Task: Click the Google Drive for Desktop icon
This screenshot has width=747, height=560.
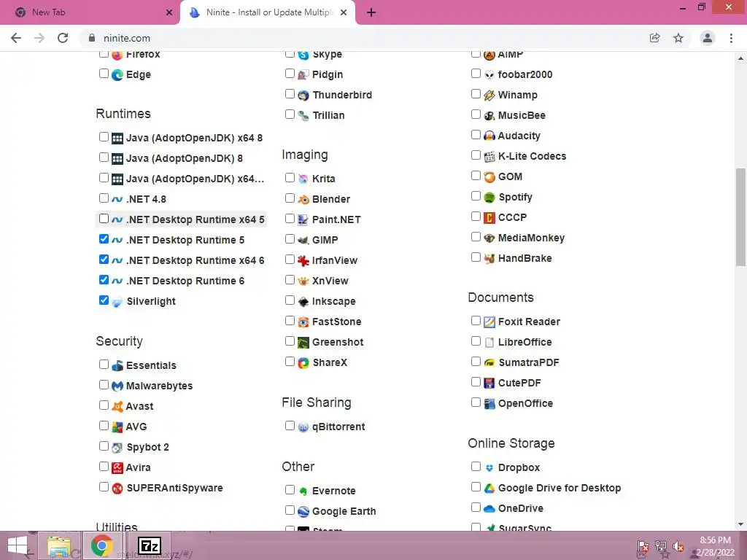Action: (489, 489)
